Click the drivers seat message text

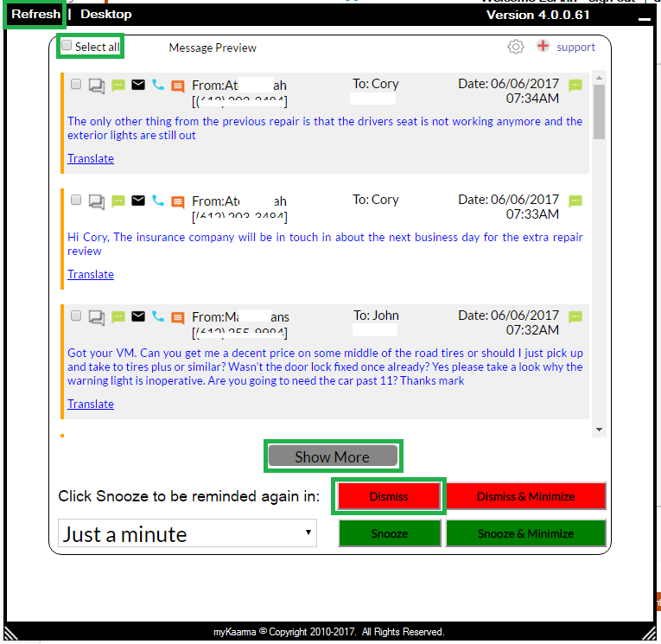pyautogui.click(x=325, y=128)
